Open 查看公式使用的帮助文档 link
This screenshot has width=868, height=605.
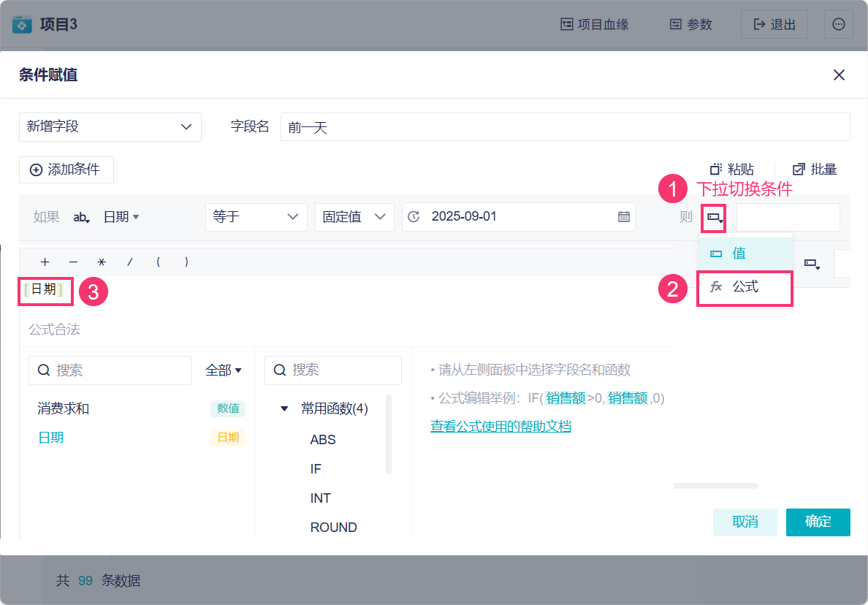(x=500, y=427)
